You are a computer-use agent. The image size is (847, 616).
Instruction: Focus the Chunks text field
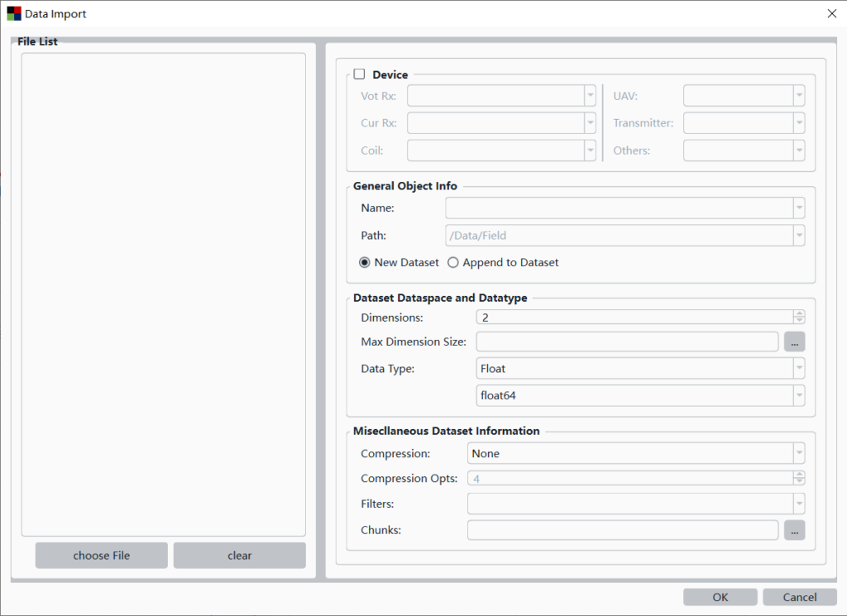(x=622, y=530)
